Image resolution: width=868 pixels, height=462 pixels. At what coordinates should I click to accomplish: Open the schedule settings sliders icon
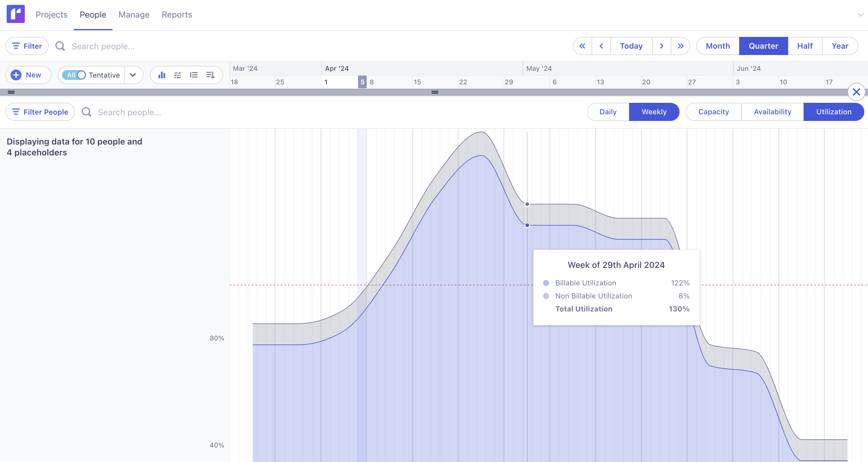point(178,75)
